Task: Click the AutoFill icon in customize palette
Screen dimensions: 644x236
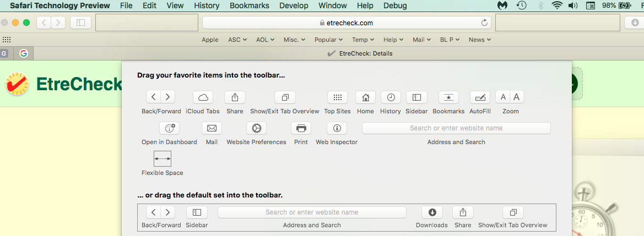Action: coord(480,97)
